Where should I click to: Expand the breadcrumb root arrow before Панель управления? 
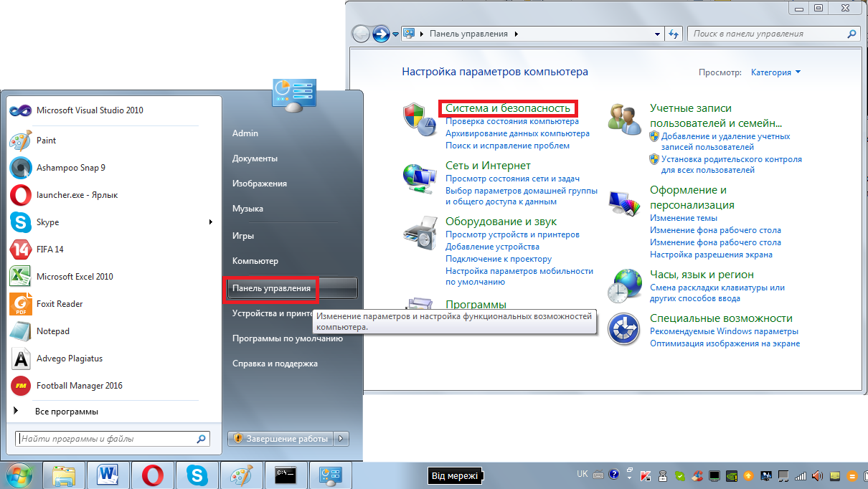pyautogui.click(x=422, y=34)
